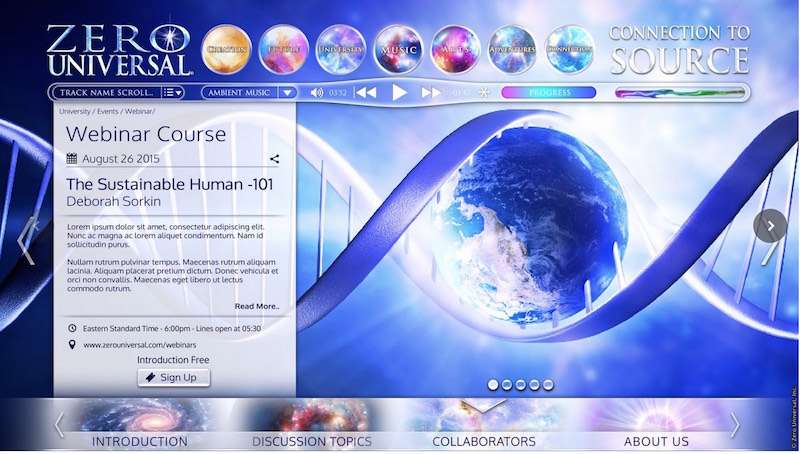Share the webinar with the share icon
This screenshot has width=800, height=454.
click(274, 159)
